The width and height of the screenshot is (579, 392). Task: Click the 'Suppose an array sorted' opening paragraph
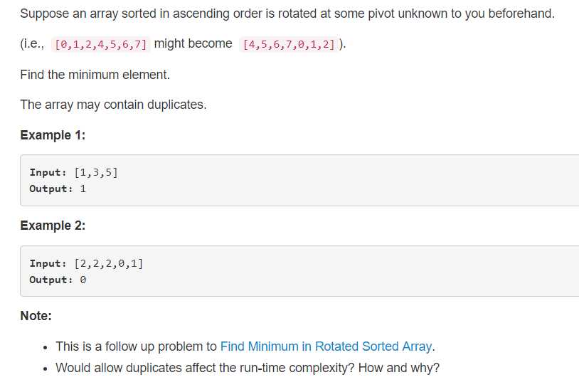[287, 14]
